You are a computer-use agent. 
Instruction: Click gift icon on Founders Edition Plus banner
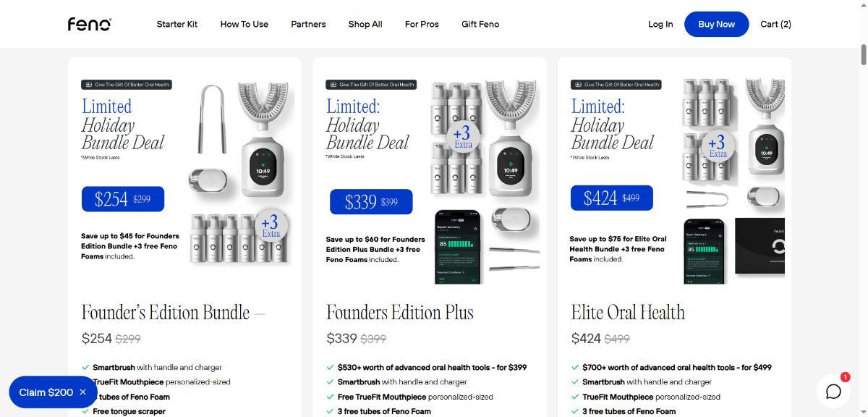pyautogui.click(x=333, y=85)
